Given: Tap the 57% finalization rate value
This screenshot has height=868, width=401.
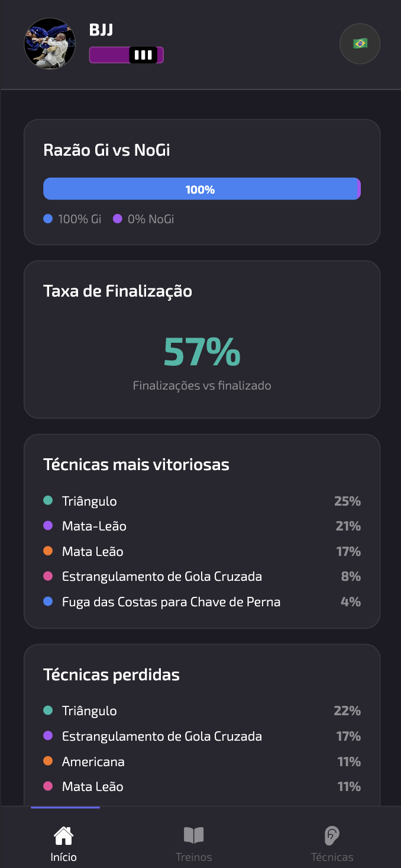Looking at the screenshot, I should [202, 352].
